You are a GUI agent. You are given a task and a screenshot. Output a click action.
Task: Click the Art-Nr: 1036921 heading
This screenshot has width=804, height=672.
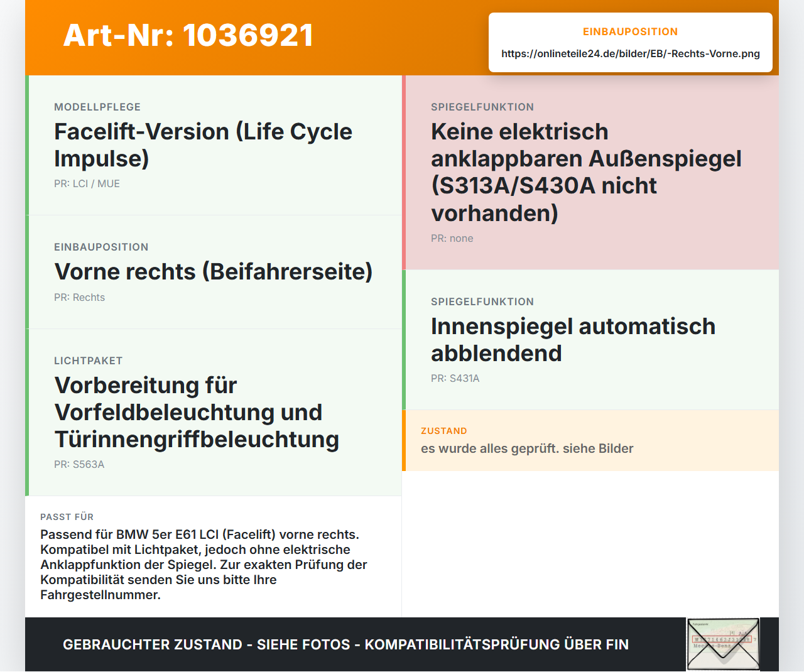(x=188, y=35)
